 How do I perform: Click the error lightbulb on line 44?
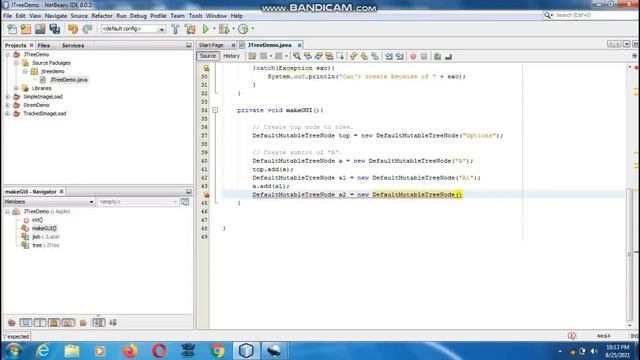[206, 195]
